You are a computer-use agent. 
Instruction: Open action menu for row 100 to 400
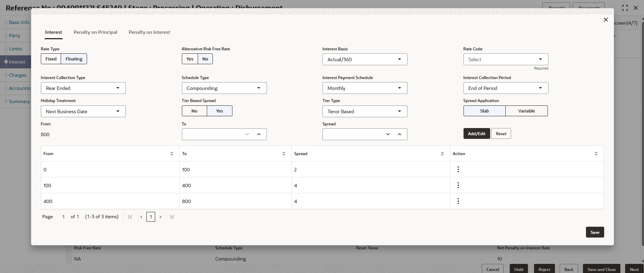click(x=458, y=185)
